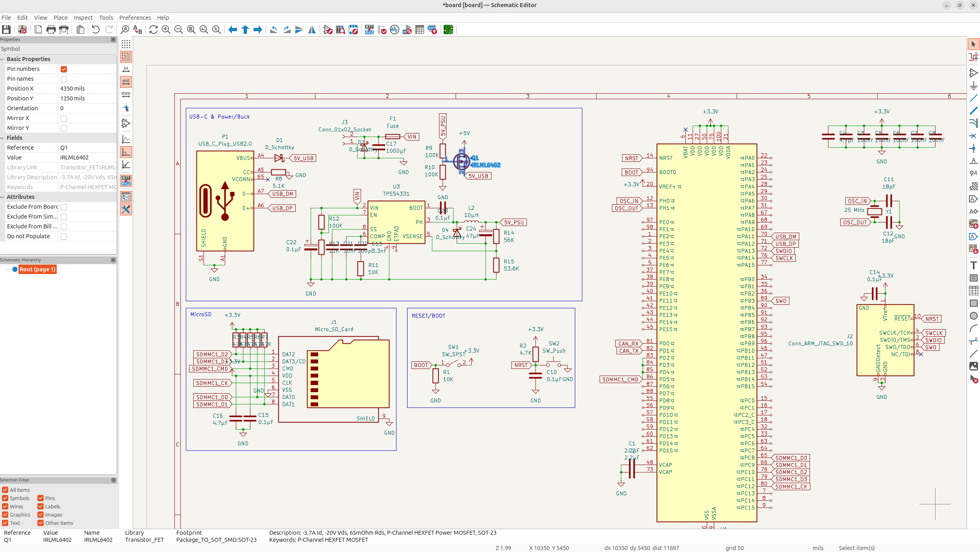Toggle Wires in Selection Filter
This screenshot has height=552, width=980.
(5, 506)
